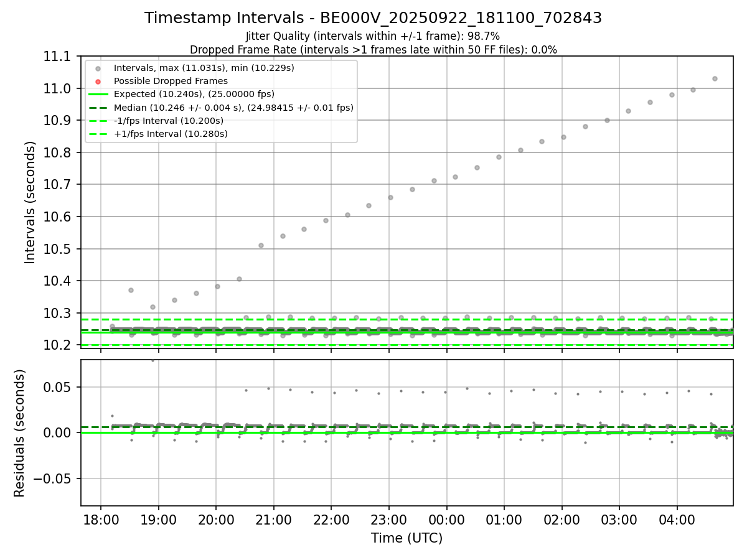The width and height of the screenshot is (747, 560).
Task: Click the red Possible Dropped Frames legend marker
Action: pos(98,81)
